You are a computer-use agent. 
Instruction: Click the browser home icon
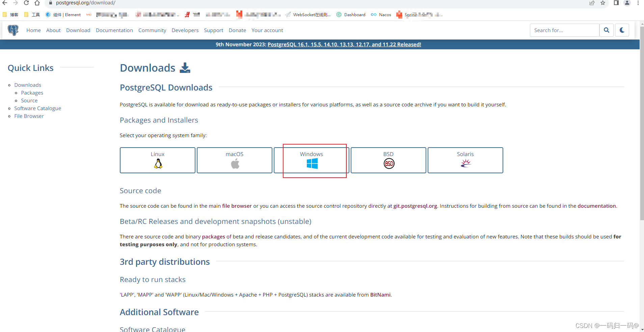[37, 3]
